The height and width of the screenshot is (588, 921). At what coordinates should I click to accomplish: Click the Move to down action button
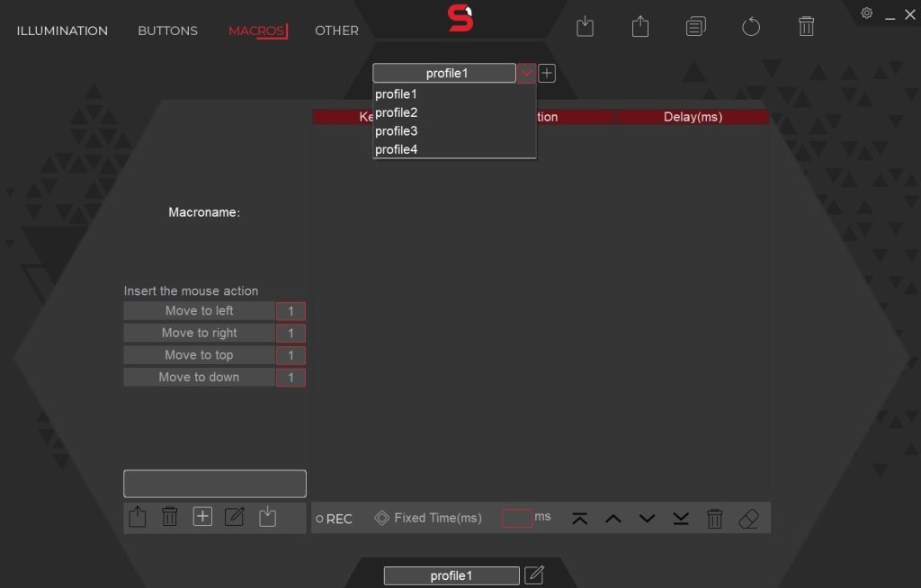[200, 377]
